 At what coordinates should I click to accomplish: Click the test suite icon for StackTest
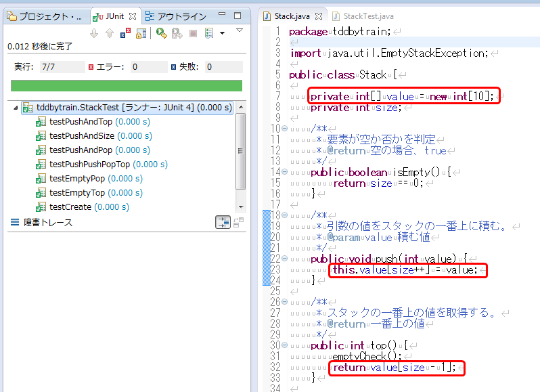[x=28, y=108]
